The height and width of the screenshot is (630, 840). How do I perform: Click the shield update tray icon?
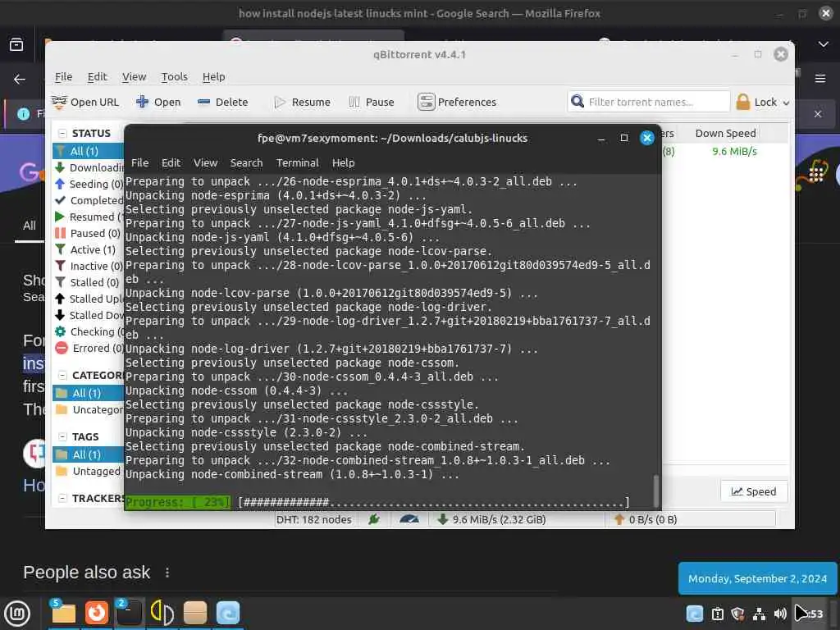737,614
